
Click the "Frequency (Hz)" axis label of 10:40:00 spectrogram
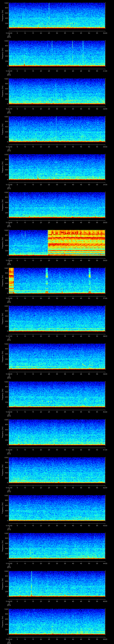tap(3, 432)
